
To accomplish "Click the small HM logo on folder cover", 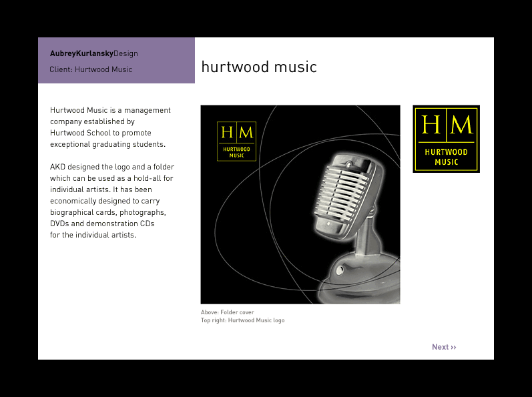I will click(236, 141).
